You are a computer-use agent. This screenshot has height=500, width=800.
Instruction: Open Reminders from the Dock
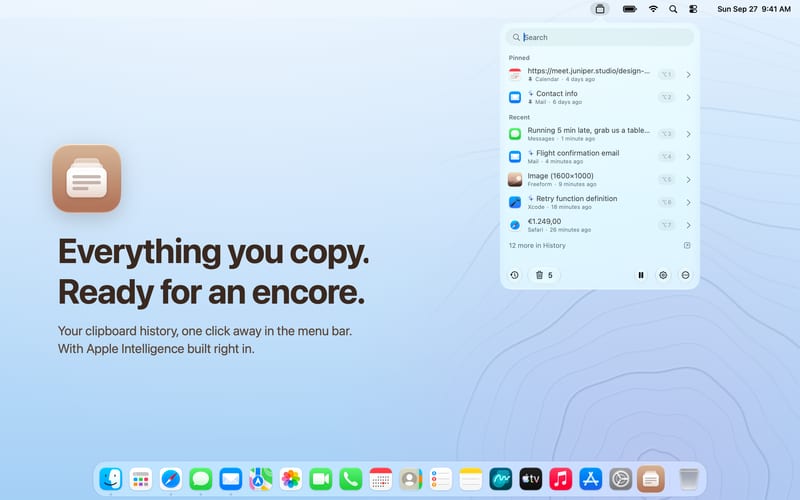[x=441, y=479]
